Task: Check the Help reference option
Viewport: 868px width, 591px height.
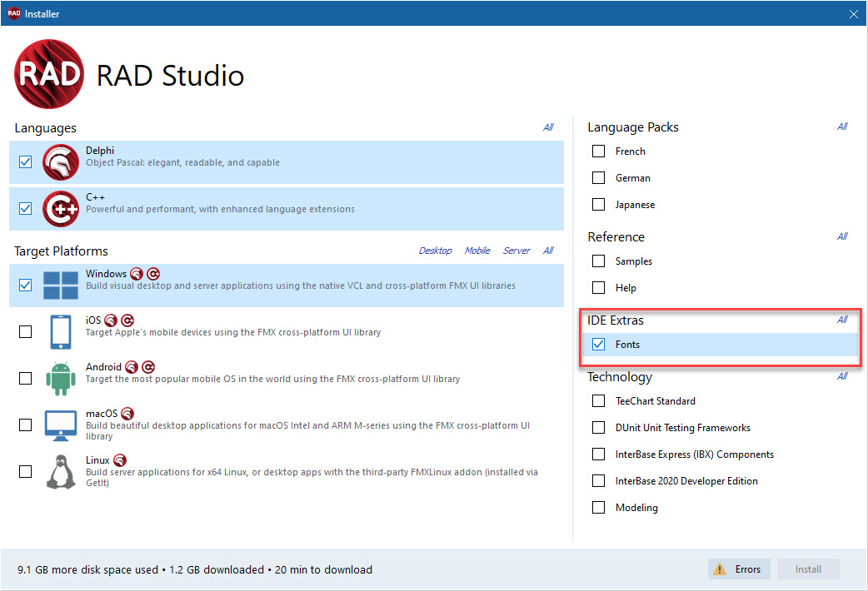Action: 598,288
